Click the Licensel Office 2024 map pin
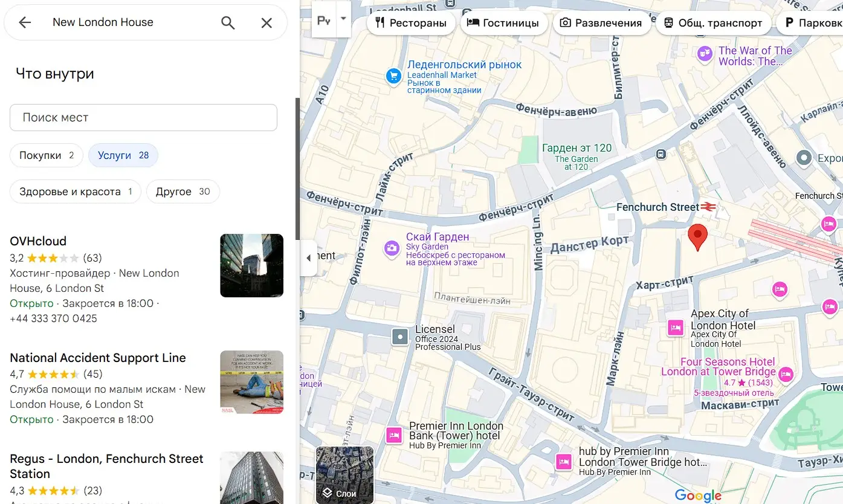This screenshot has height=504, width=843. click(400, 337)
